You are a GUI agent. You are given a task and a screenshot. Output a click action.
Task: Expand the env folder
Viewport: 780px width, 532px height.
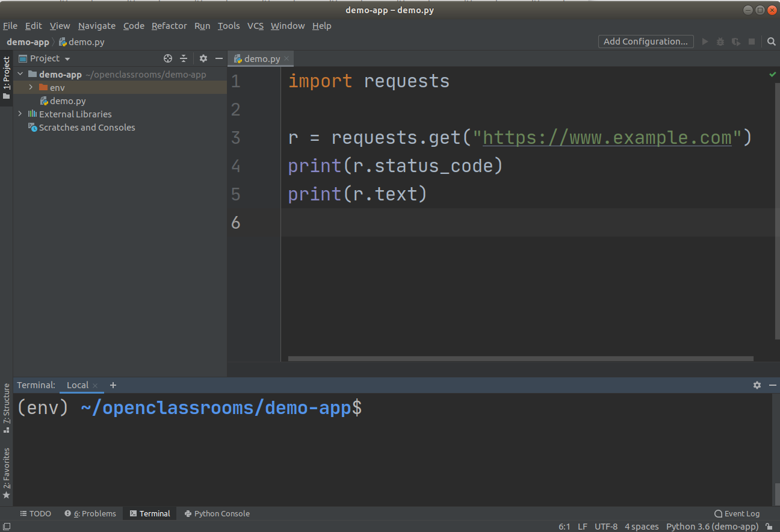point(31,88)
